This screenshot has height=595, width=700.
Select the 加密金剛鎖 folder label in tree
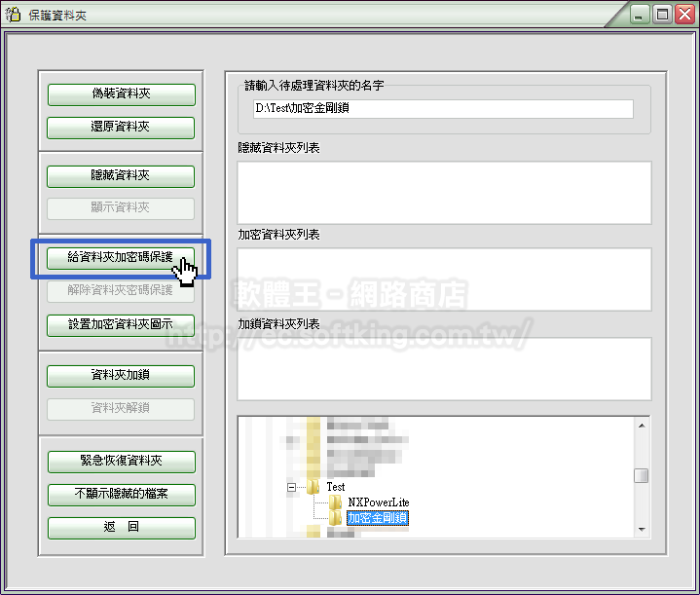click(378, 518)
